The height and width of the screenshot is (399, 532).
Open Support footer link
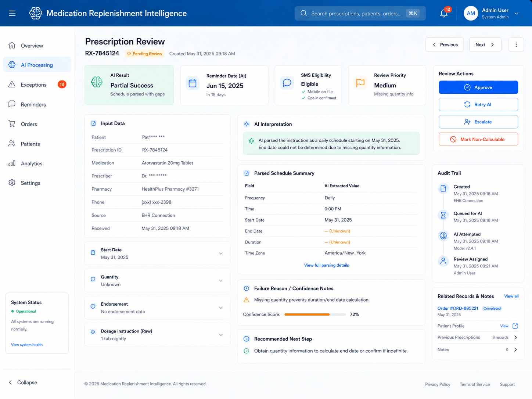tap(507, 384)
